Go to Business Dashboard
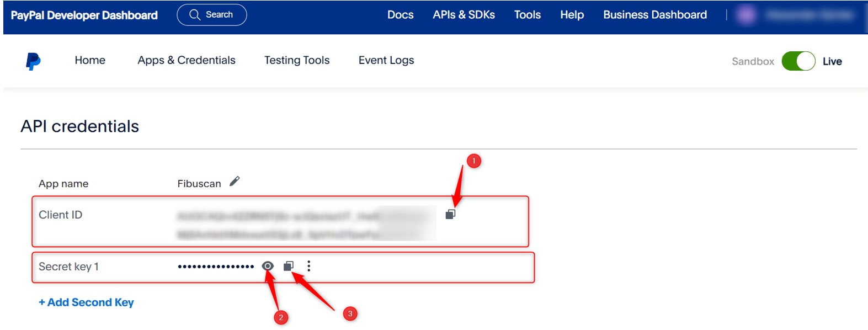Image resolution: width=868 pixels, height=330 pixels. 655,15
